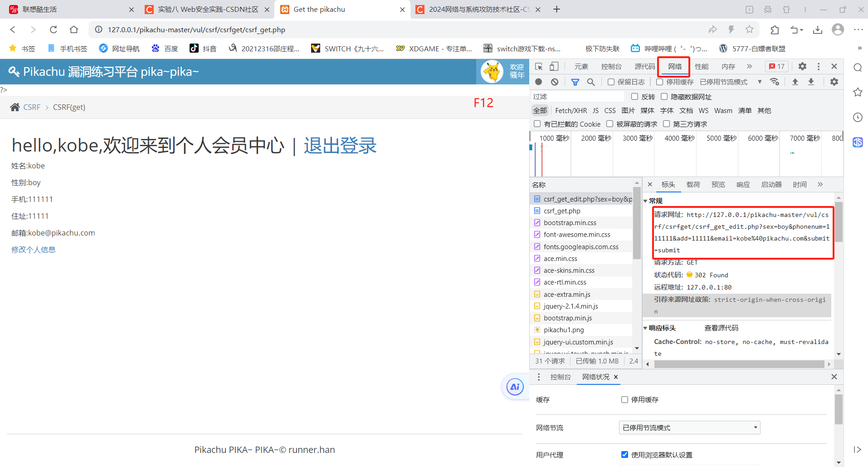Collapse the 响应标头 section
Image resolution: width=868 pixels, height=467 pixels.
(646, 328)
